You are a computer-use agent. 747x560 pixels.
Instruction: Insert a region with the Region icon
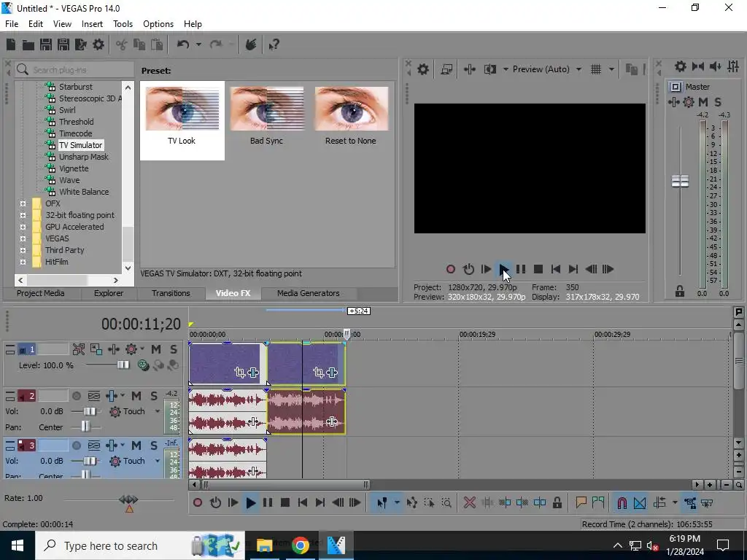point(598,503)
